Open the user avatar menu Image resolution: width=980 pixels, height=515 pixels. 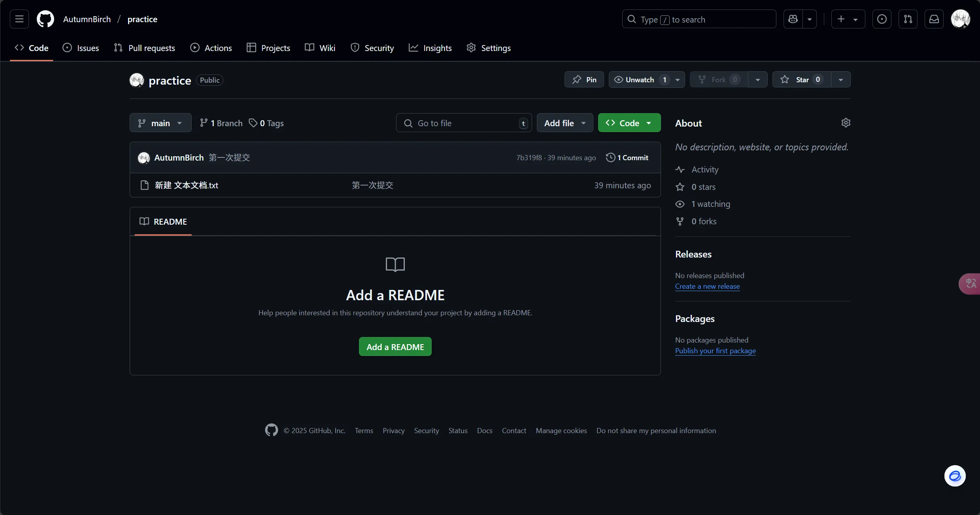coord(960,19)
